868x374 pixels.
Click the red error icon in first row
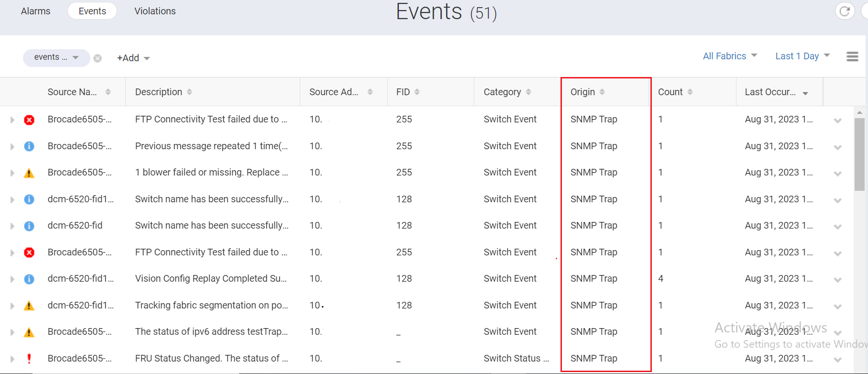pyautogui.click(x=29, y=120)
